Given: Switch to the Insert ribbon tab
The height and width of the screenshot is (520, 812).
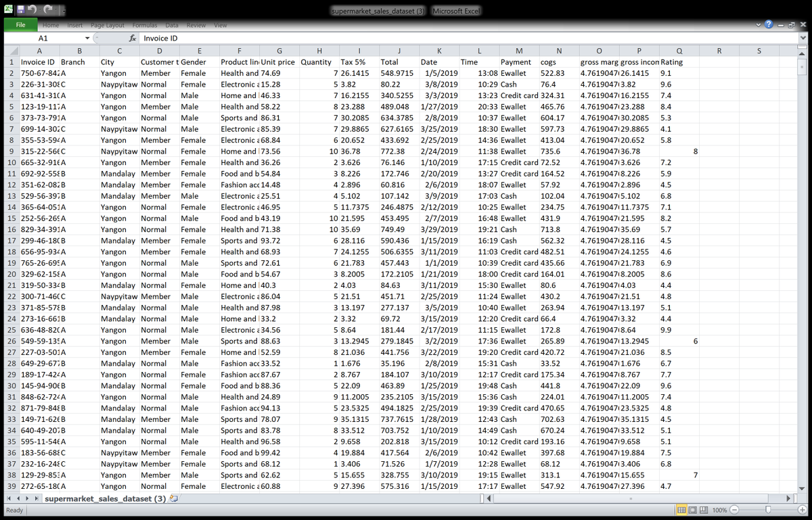Looking at the screenshot, I should (75, 25).
